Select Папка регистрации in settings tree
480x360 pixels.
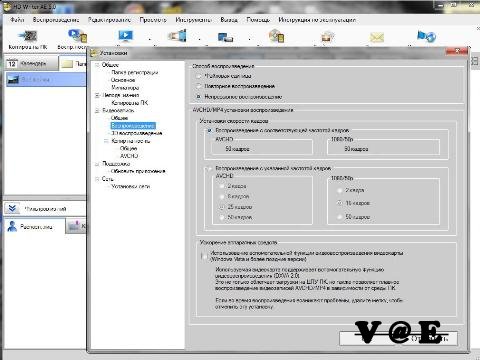pyautogui.click(x=134, y=72)
